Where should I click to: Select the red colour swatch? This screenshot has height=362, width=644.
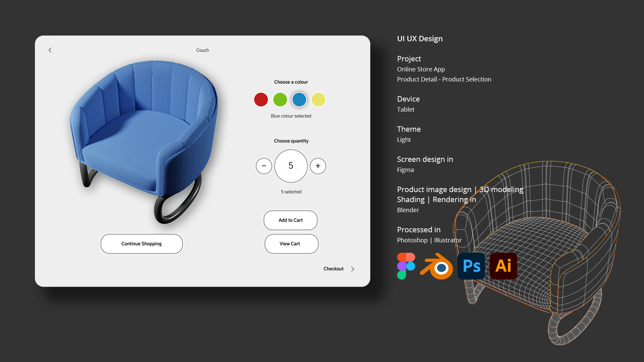point(261,100)
